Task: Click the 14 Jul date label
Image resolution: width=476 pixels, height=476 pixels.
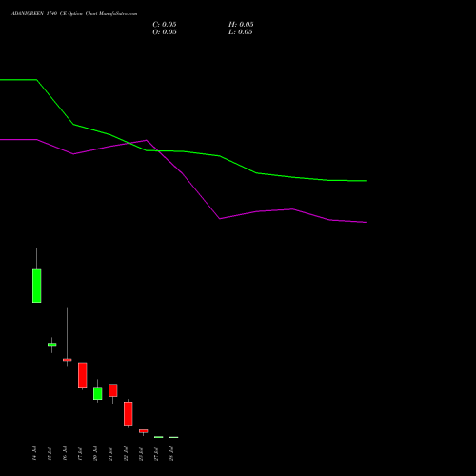Action: pyautogui.click(x=34, y=453)
